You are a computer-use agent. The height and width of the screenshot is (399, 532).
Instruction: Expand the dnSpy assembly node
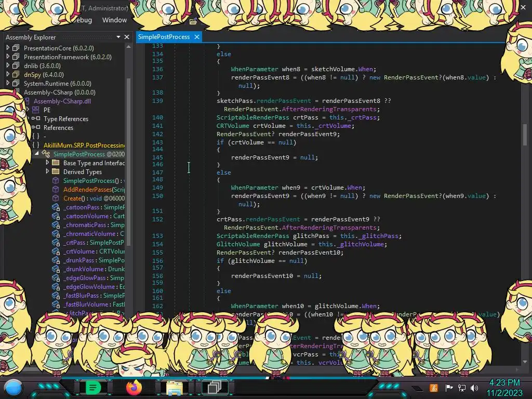(x=8, y=74)
